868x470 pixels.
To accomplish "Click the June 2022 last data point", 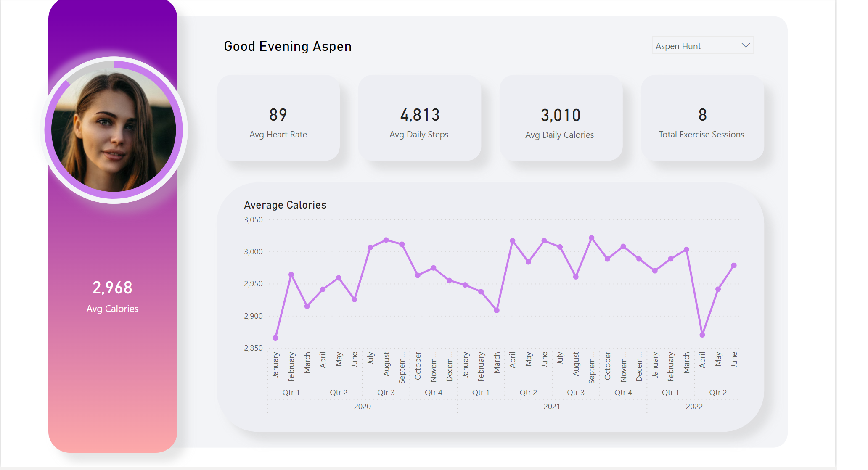I will 734,265.
